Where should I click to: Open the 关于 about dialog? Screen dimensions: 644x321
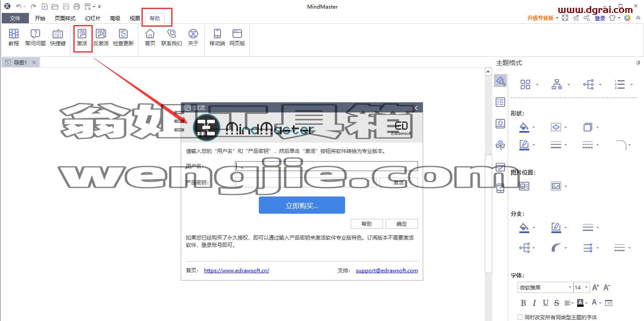(x=193, y=37)
